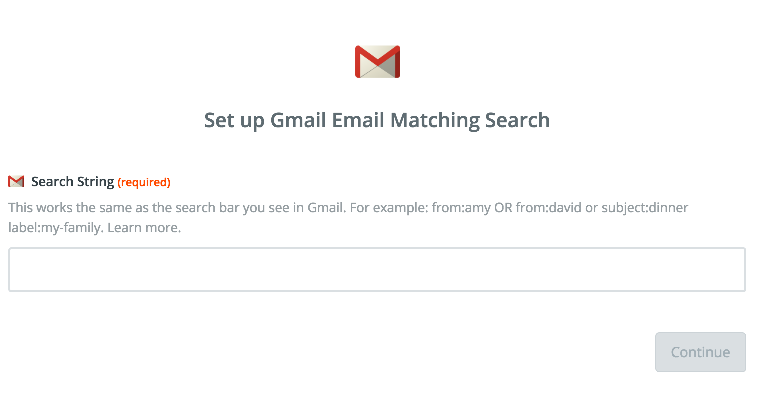Click the small Gmail icon beside Search String

point(16,181)
